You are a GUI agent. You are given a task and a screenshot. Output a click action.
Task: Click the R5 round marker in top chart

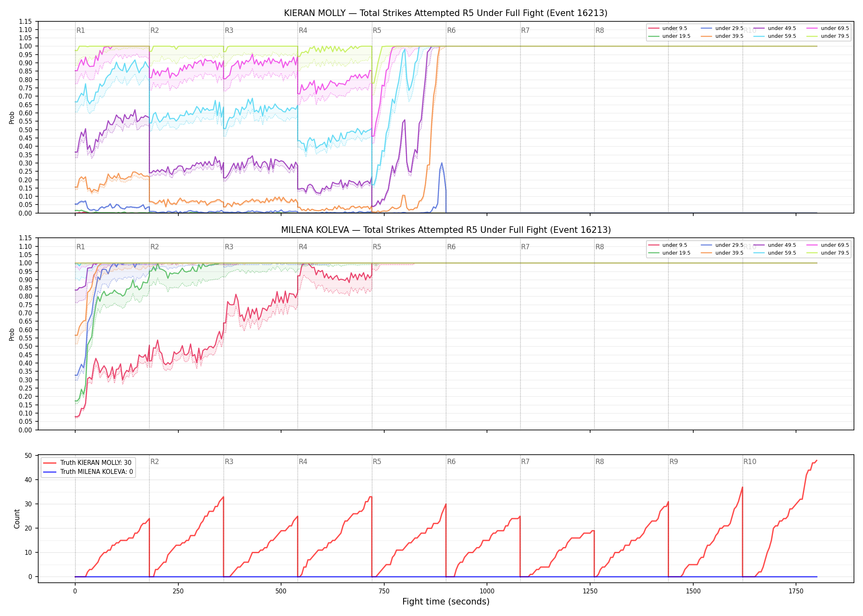coord(377,30)
